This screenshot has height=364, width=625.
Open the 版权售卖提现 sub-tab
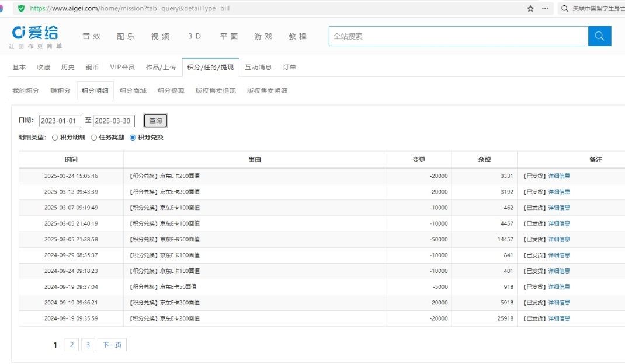[216, 91]
